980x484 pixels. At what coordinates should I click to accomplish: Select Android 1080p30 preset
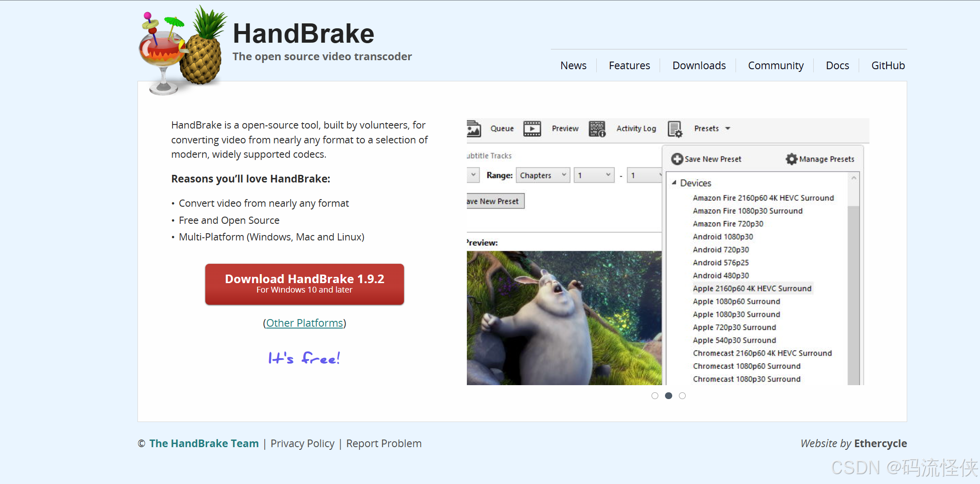(723, 237)
